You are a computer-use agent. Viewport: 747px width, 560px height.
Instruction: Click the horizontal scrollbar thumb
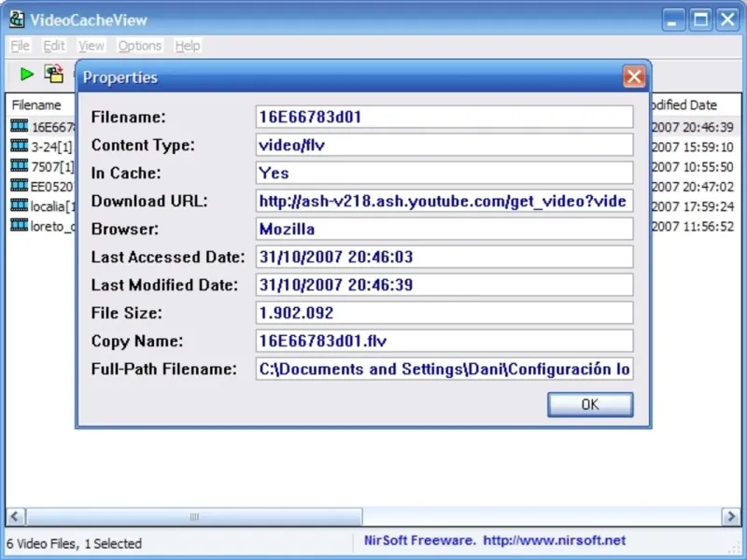194,517
